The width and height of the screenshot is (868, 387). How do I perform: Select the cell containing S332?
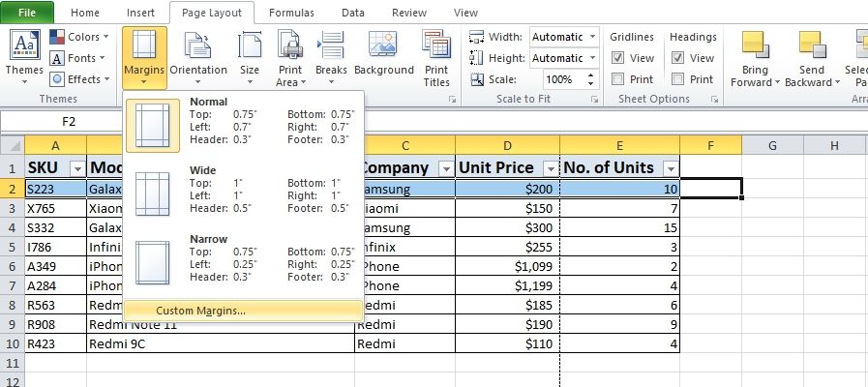[55, 227]
